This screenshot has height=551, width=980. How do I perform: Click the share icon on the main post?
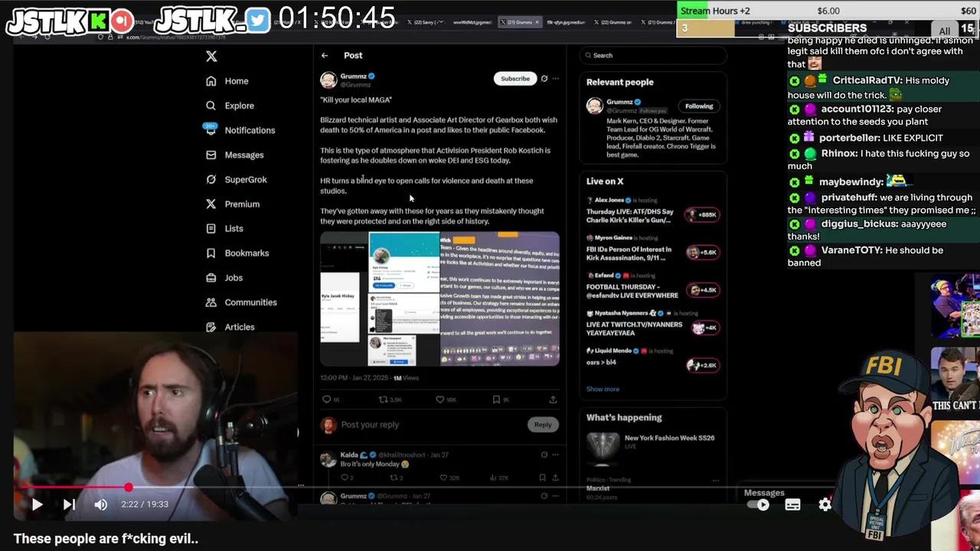tap(553, 399)
